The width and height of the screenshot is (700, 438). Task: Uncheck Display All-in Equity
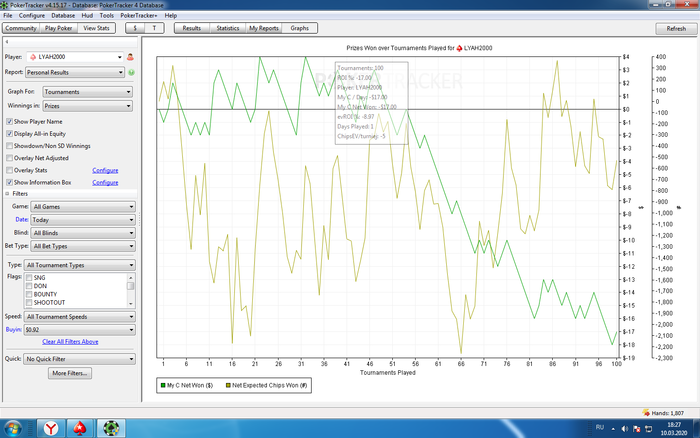9,133
